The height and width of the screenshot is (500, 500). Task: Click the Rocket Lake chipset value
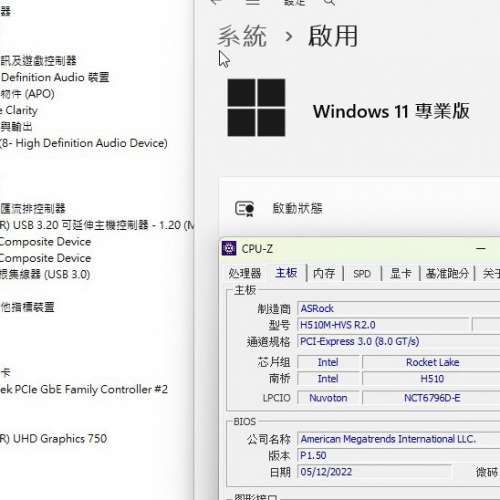point(432,362)
